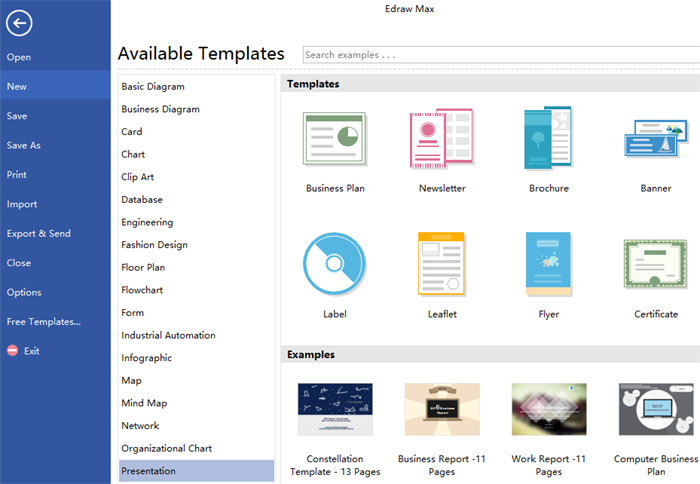Open the Leaflet template icon
The height and width of the screenshot is (484, 700).
click(x=442, y=264)
